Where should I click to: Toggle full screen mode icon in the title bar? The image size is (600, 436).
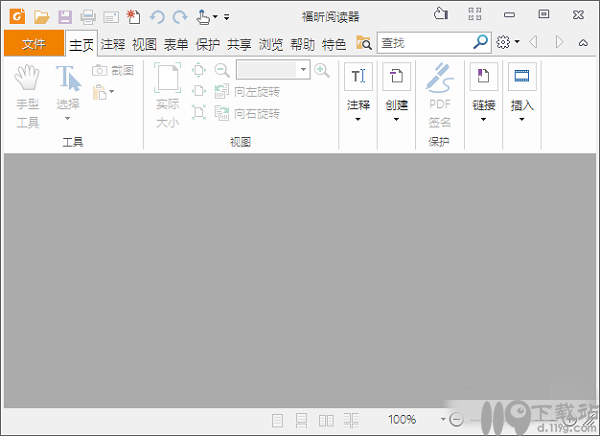coord(474,14)
